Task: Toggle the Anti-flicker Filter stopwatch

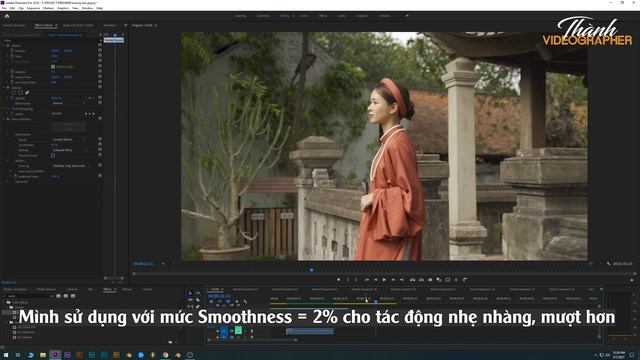Action: point(12,82)
